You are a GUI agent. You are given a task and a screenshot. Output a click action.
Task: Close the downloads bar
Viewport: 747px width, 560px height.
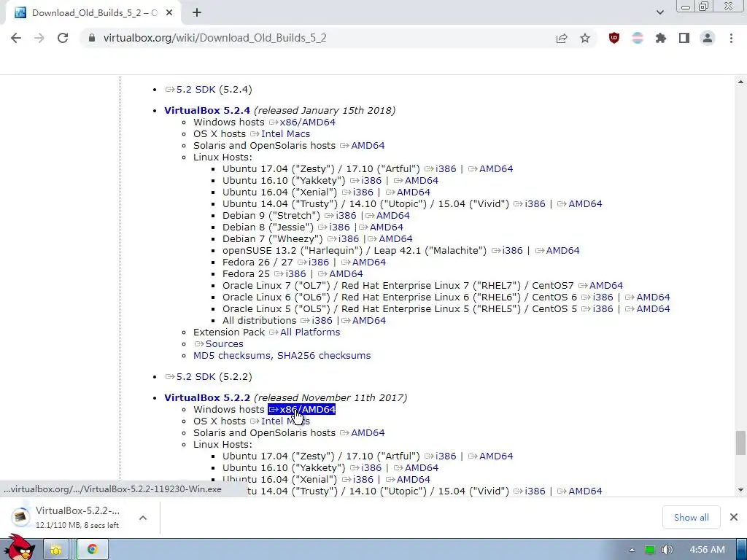pos(734,517)
